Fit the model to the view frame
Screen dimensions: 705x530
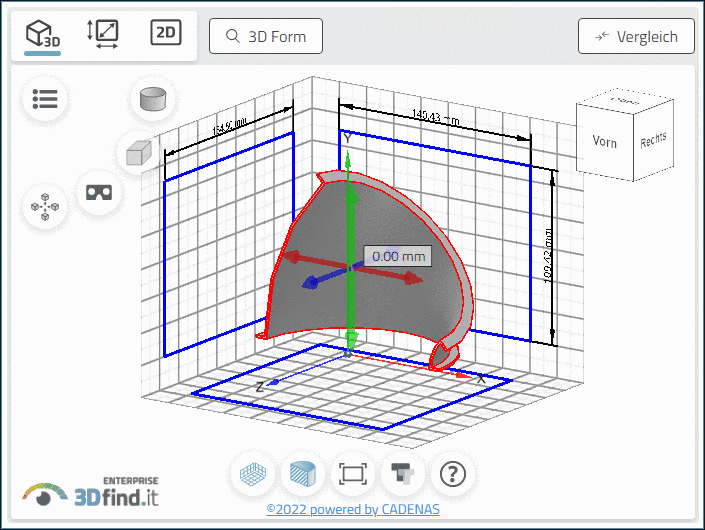353,474
